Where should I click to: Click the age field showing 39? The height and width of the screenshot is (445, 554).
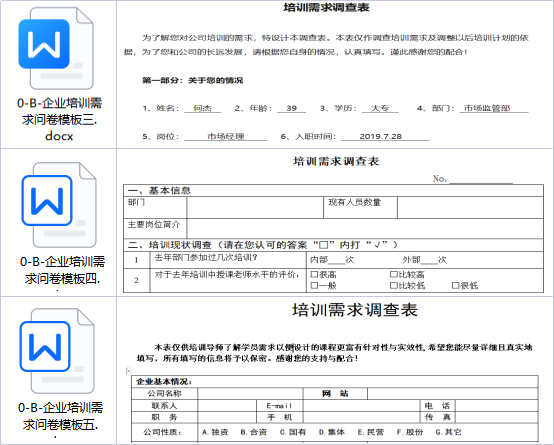tap(291, 109)
